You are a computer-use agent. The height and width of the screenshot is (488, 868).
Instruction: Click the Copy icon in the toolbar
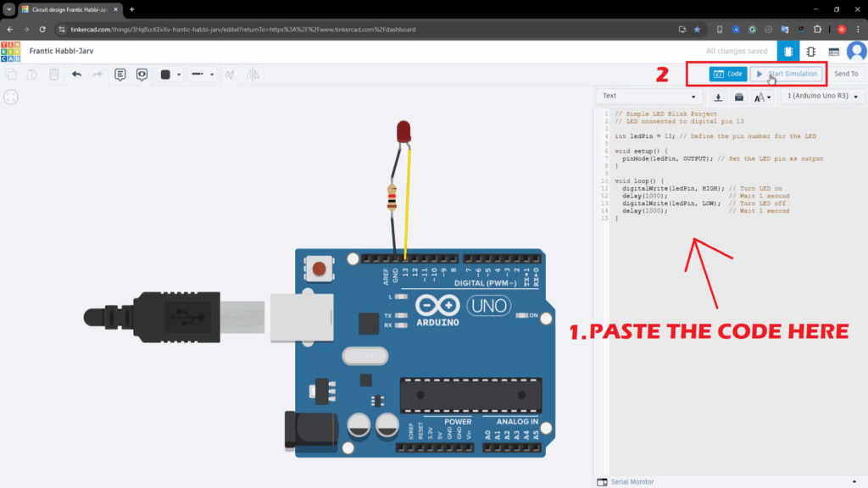[x=11, y=74]
